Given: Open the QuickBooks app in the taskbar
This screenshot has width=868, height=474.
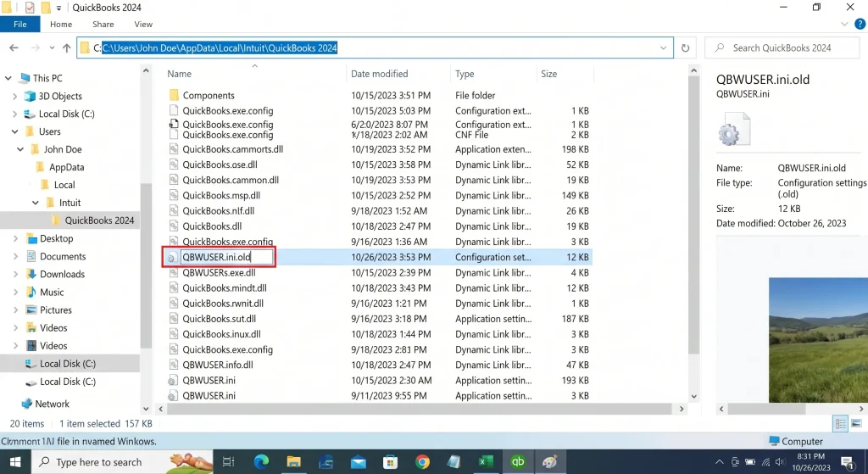Looking at the screenshot, I should click(518, 462).
